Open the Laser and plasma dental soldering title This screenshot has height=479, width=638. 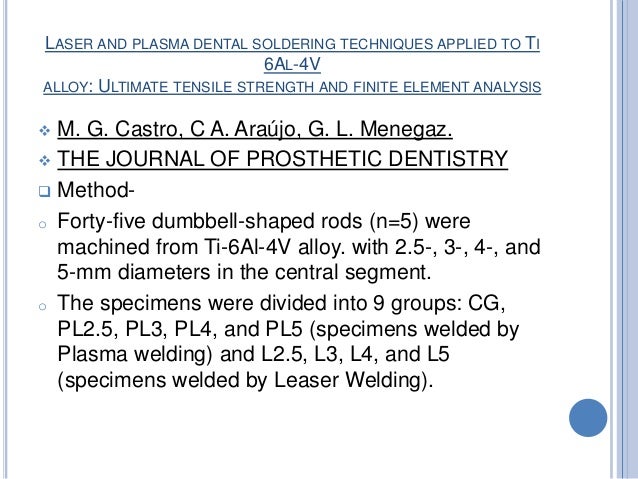tap(292, 44)
